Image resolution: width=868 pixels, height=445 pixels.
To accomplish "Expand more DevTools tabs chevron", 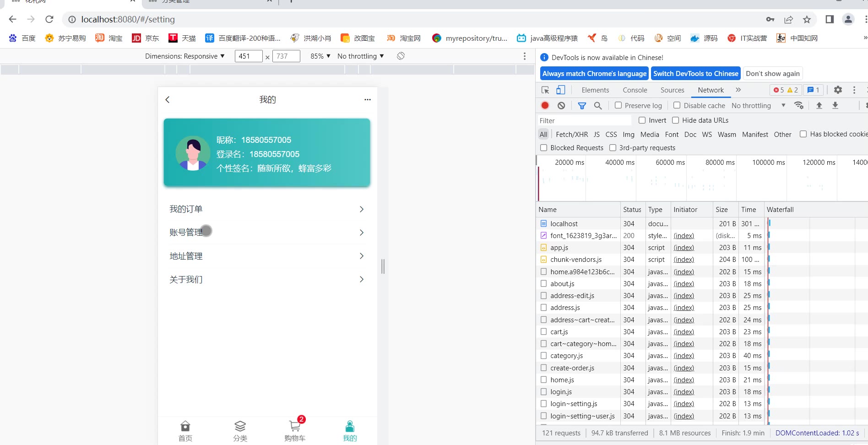I will 738,90.
